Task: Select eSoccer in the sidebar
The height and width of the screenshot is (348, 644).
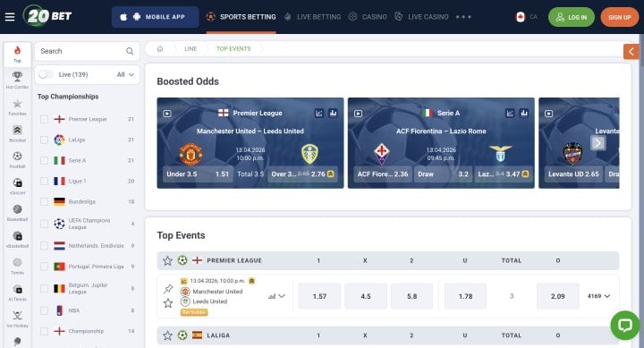Action: 17,186
